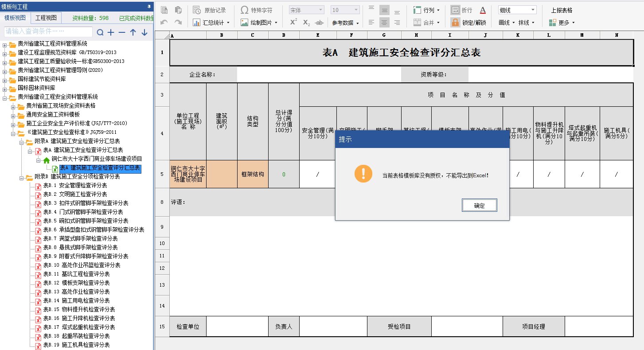Set vertical align middle
This screenshot has height=350, width=644.
point(384,10)
